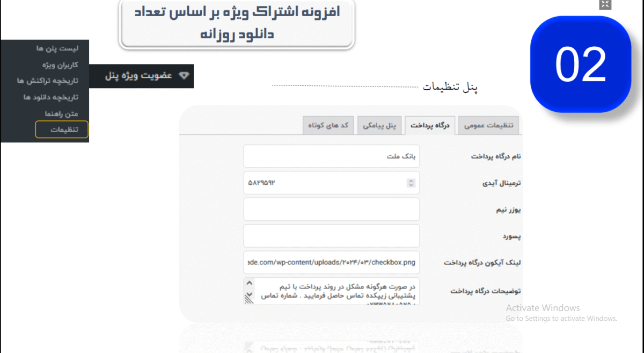Go to the کد های کوتاه tab

coord(328,125)
